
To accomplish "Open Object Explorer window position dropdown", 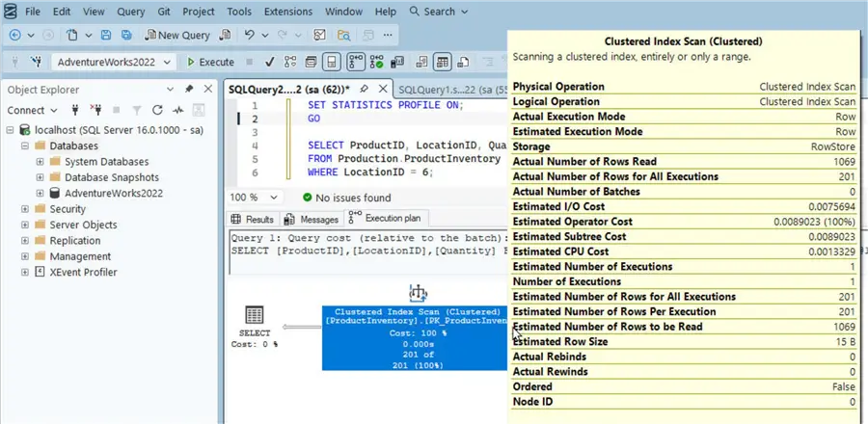I will pos(171,89).
